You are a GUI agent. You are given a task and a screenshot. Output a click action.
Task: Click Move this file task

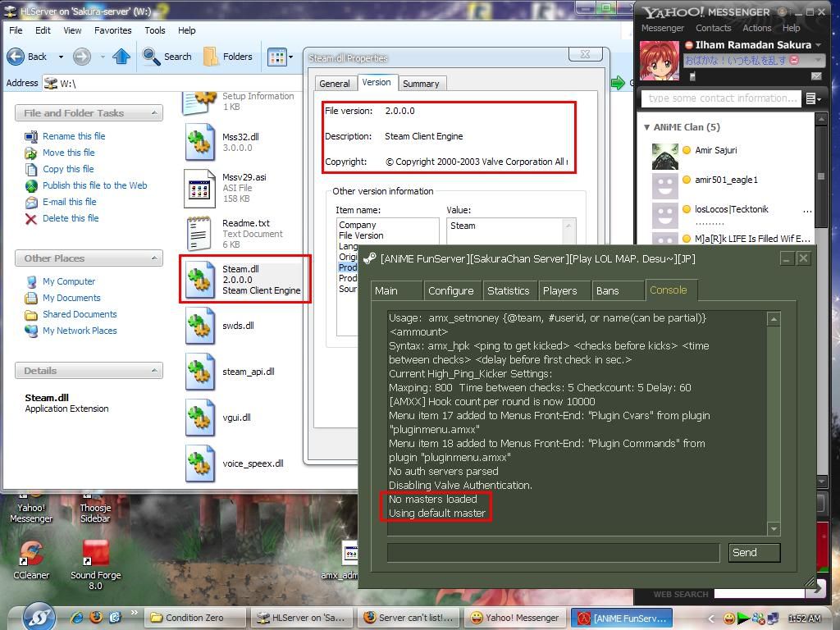pyautogui.click(x=69, y=153)
